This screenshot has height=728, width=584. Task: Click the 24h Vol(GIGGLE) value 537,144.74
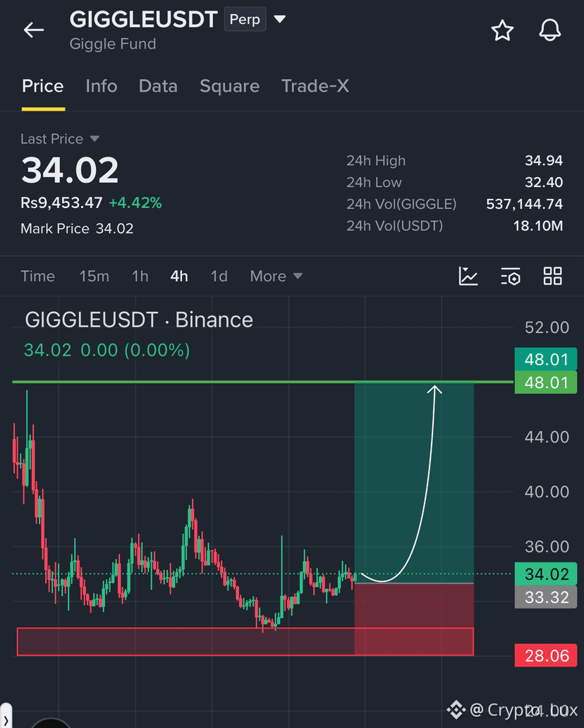[524, 204]
